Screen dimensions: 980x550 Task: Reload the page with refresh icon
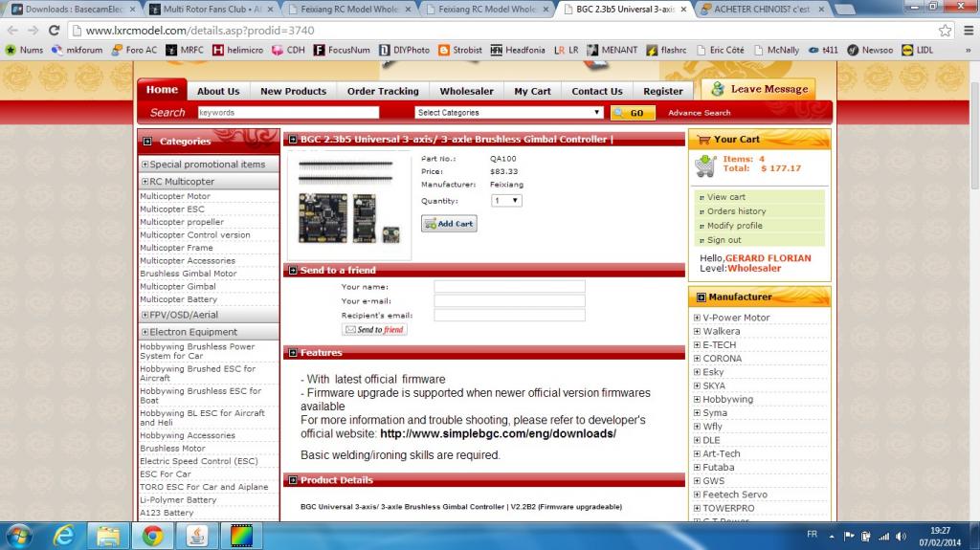click(54, 30)
